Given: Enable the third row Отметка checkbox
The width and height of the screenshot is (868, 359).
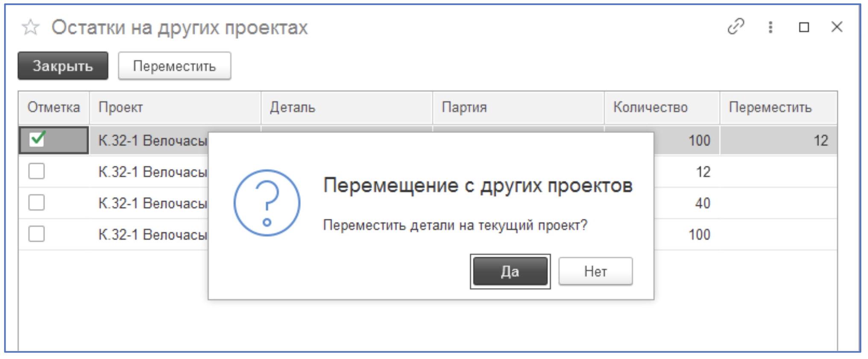Looking at the screenshot, I should tap(37, 203).
